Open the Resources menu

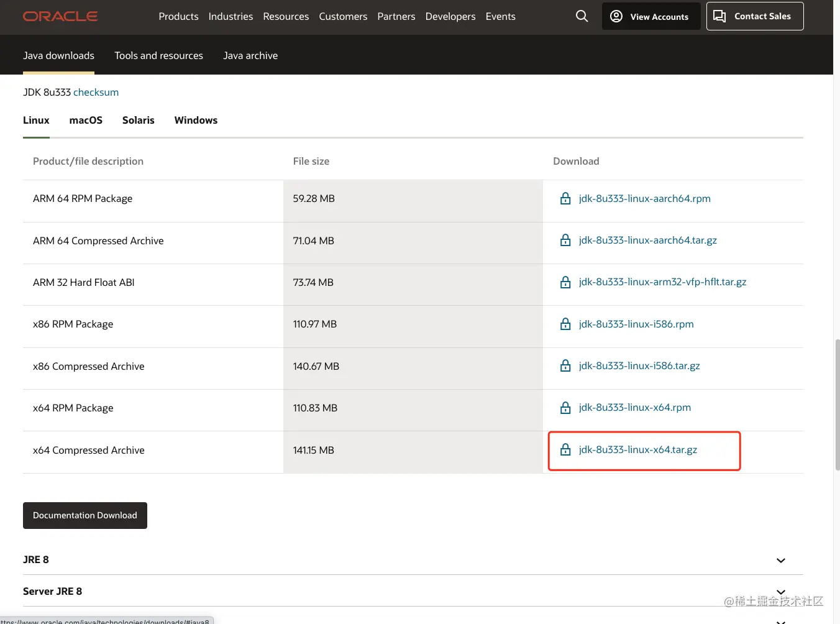pyautogui.click(x=286, y=16)
